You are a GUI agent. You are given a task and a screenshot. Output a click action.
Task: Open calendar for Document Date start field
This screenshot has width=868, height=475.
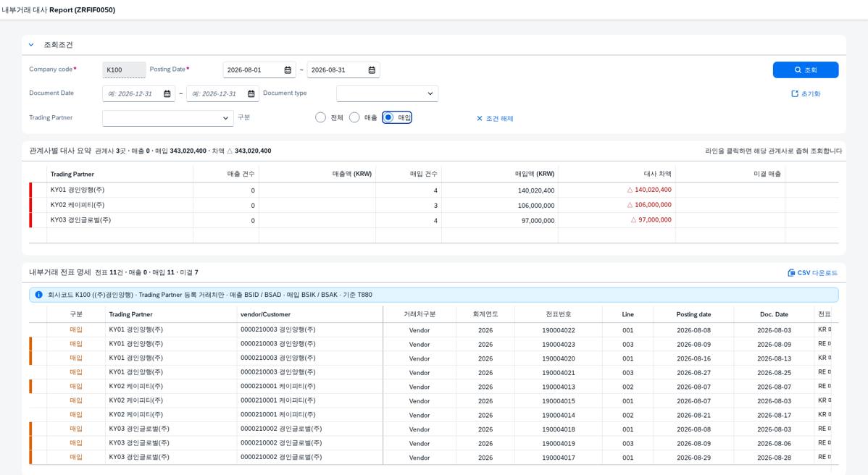click(x=167, y=94)
